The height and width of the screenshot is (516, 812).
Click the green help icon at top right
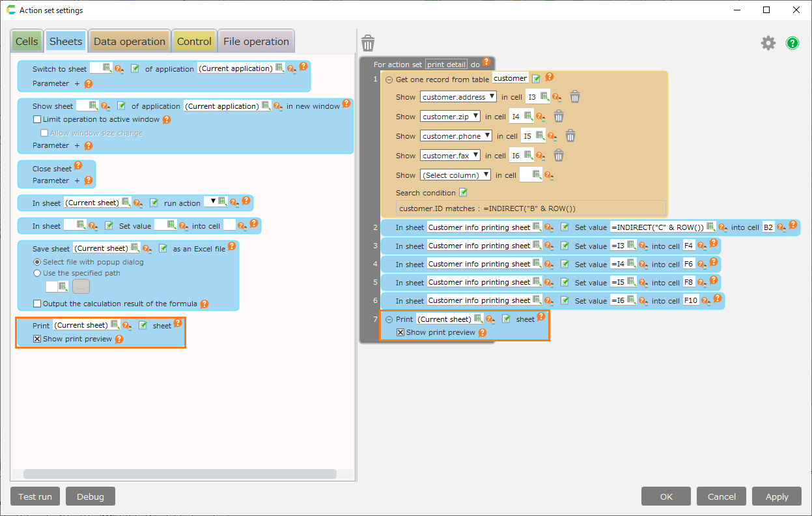click(x=792, y=43)
